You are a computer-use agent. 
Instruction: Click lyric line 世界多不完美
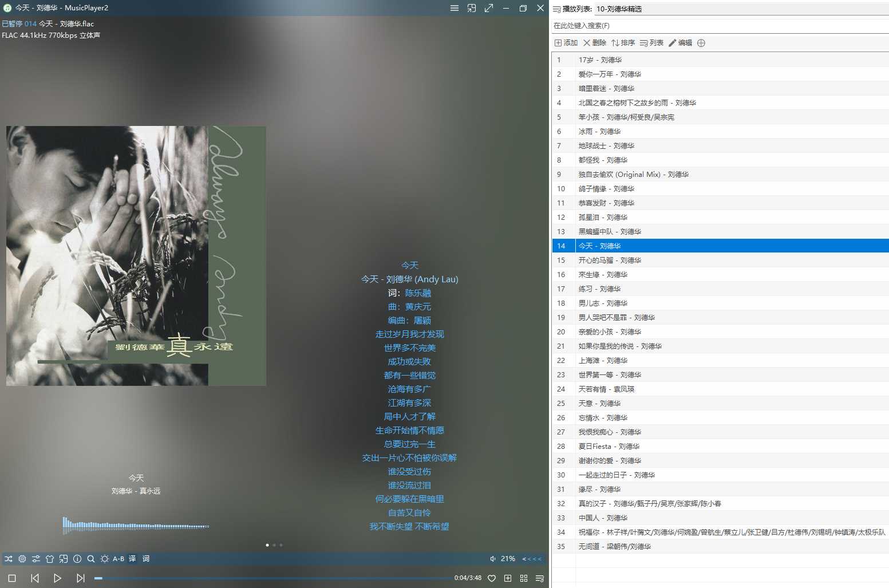[x=409, y=348]
